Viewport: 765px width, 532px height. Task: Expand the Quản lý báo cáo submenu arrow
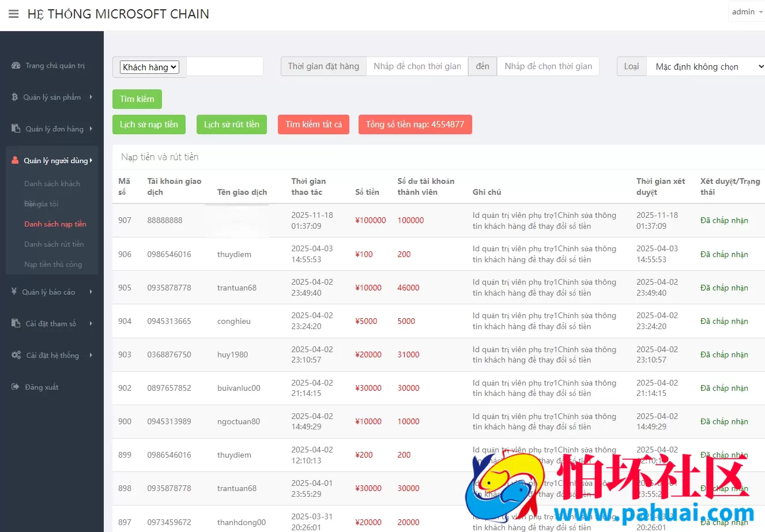91,292
